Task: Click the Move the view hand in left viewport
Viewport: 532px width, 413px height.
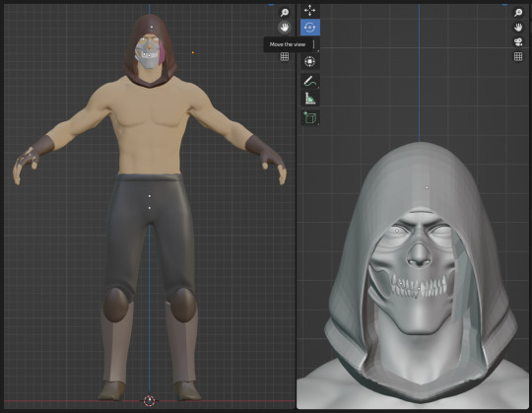Action: click(x=285, y=28)
